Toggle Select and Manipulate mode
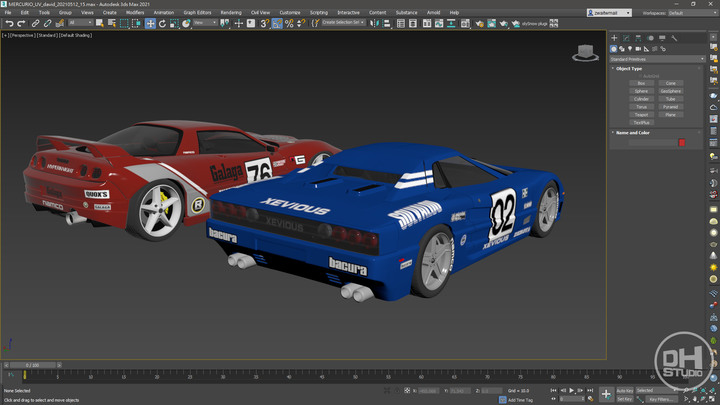The height and width of the screenshot is (405, 720). point(238,23)
